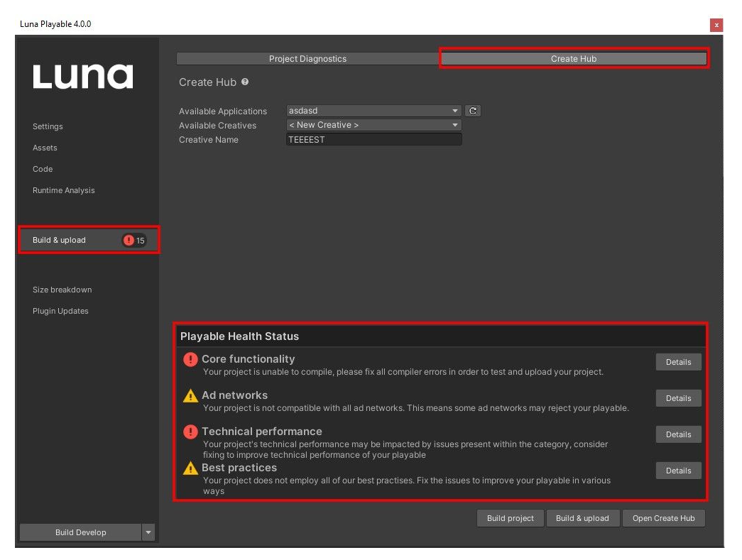
Task: Click the Ad networks title text
Action: click(x=235, y=395)
